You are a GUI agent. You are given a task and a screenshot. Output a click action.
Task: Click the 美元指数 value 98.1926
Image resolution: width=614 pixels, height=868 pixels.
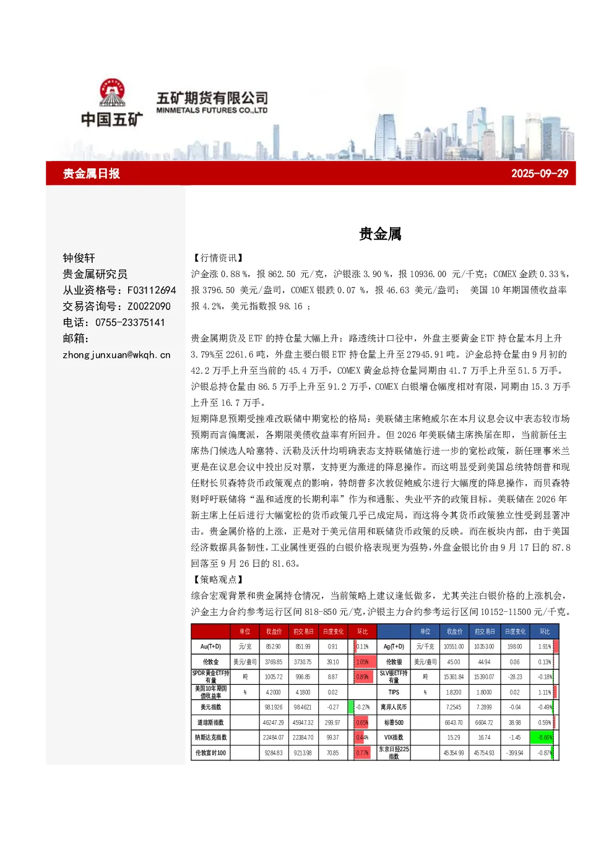pyautogui.click(x=273, y=707)
